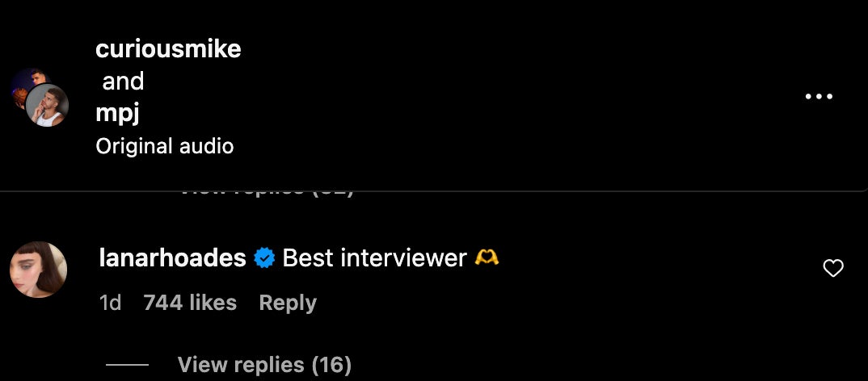Open the Original audio page
This screenshot has width=868, height=381.
[164, 146]
